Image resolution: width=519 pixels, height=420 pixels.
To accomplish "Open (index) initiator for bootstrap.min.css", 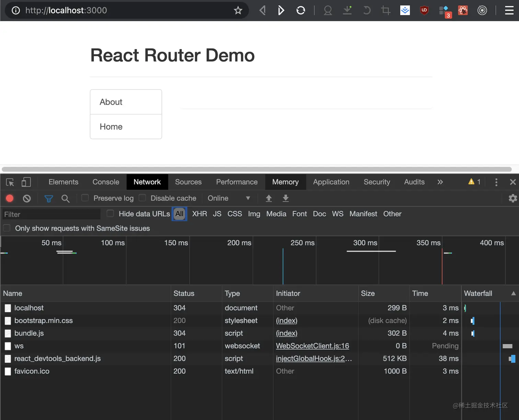I will [287, 320].
